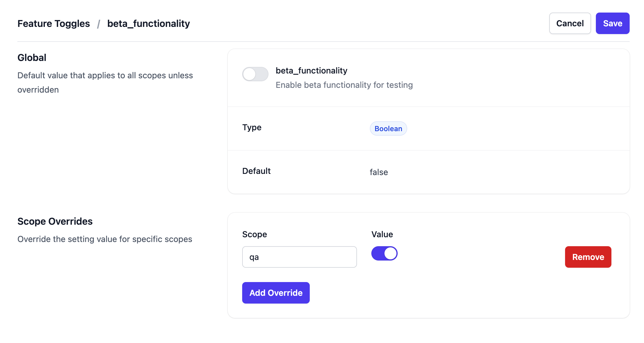Go back to Feature Toggles breadcrumb
Screen dimensions: 644x343
pyautogui.click(x=54, y=24)
